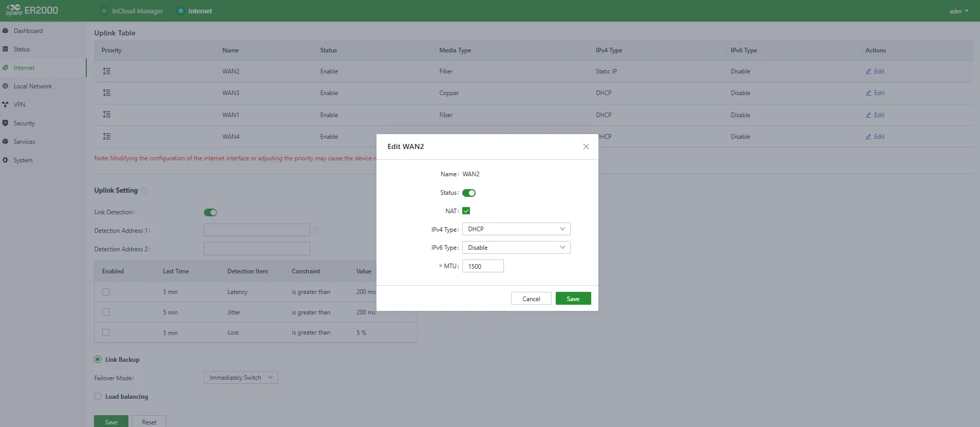Screen dimensions: 980x427
Task: Click the Services sidebar icon
Action: 5,142
